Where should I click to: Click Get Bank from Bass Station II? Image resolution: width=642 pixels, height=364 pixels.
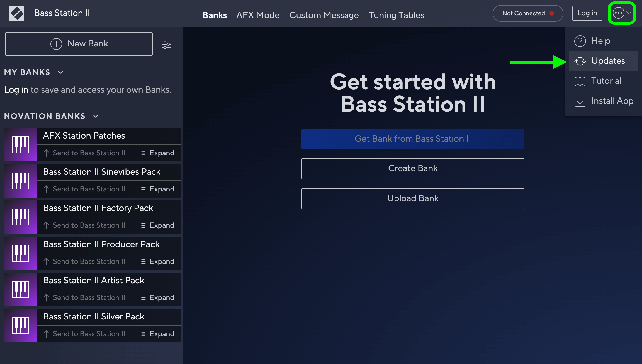(413, 139)
